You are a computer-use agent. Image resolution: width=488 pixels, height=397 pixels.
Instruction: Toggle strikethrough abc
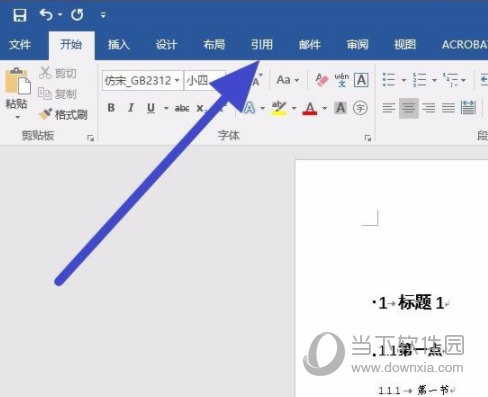coord(182,108)
